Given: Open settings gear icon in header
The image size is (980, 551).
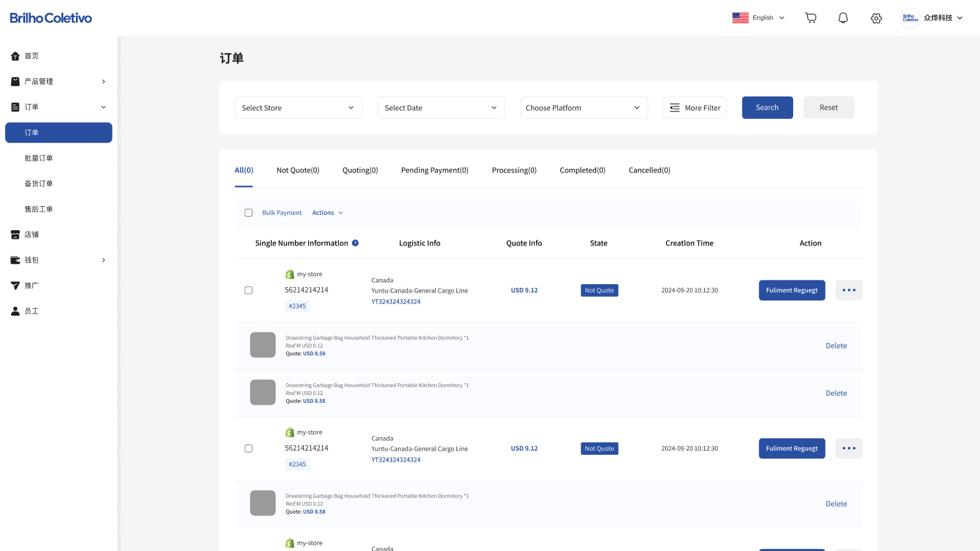Looking at the screenshot, I should [876, 18].
